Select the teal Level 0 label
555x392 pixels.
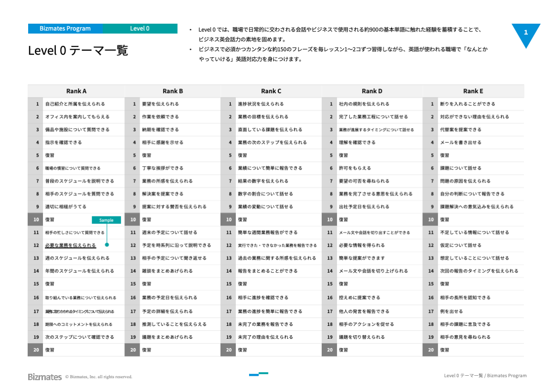[x=140, y=29]
